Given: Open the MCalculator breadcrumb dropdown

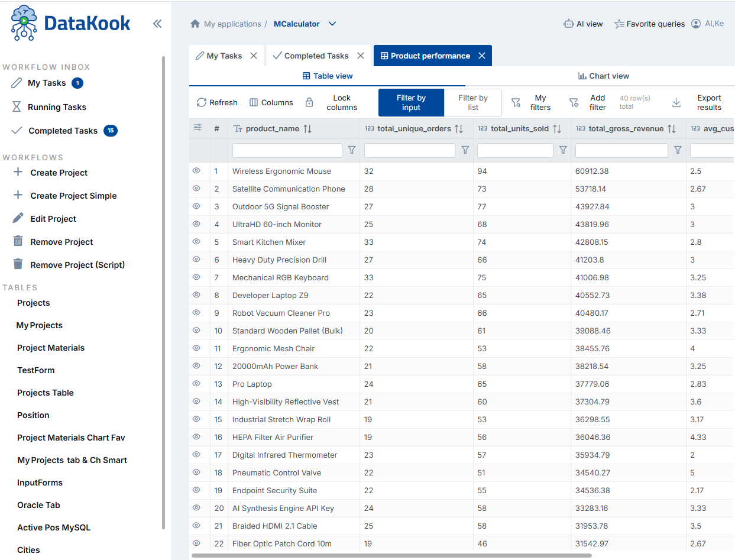Looking at the screenshot, I should [x=332, y=24].
